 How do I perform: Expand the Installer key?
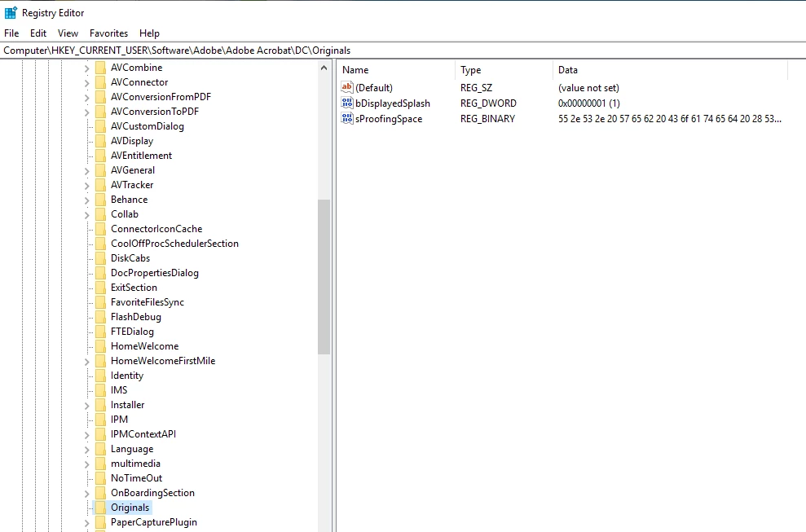(x=86, y=405)
